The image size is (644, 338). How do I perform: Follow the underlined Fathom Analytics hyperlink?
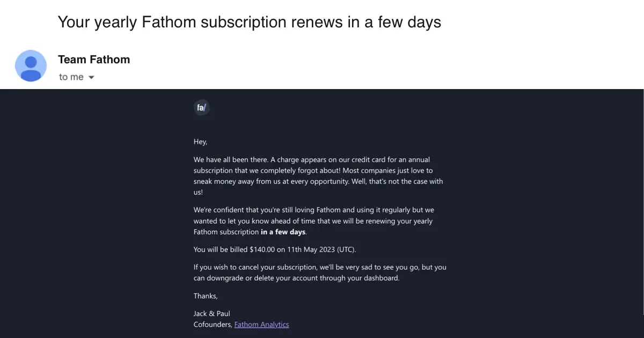click(261, 324)
